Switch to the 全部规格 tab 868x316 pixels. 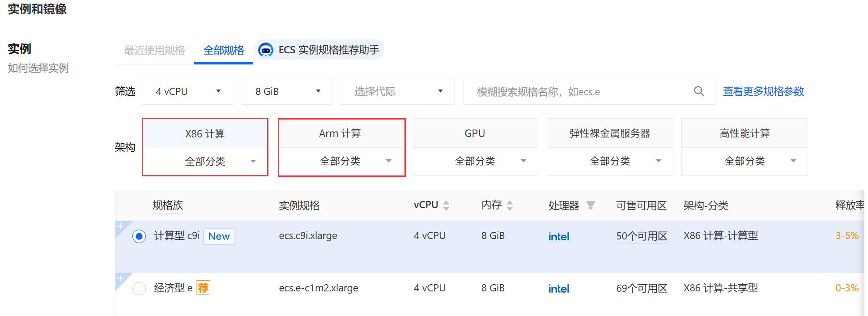[224, 50]
